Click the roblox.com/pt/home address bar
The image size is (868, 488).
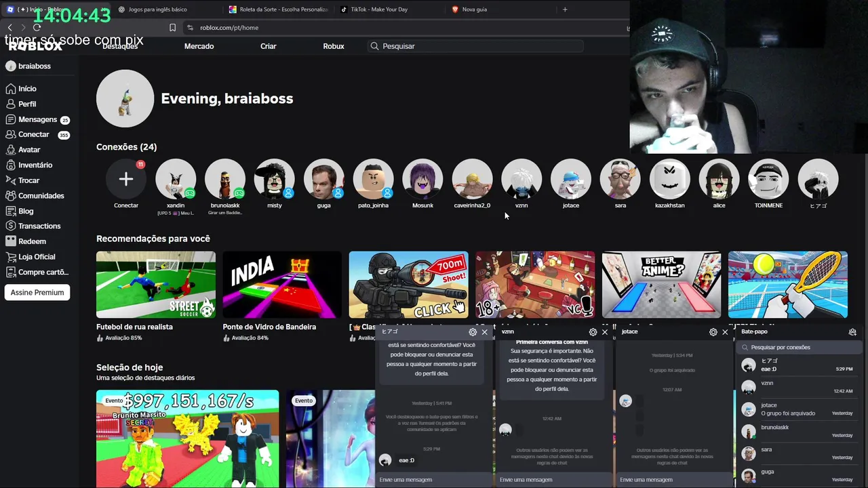[x=407, y=28]
